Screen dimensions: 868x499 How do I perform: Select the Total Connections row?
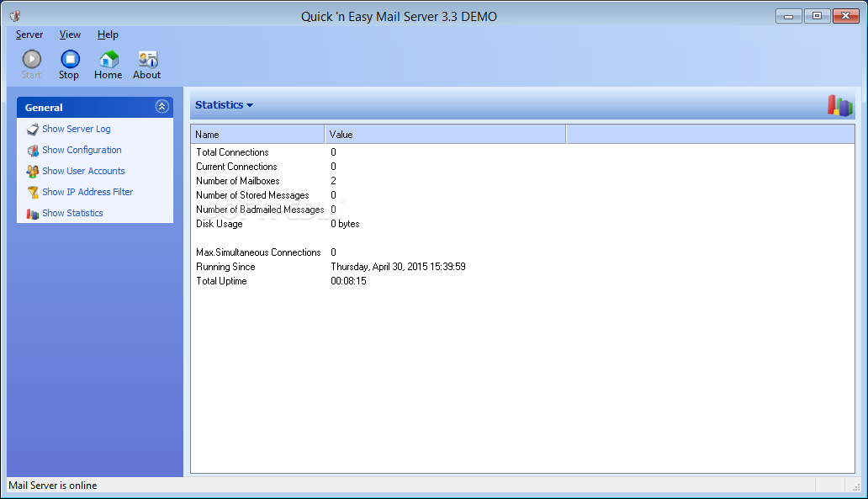coord(522,152)
